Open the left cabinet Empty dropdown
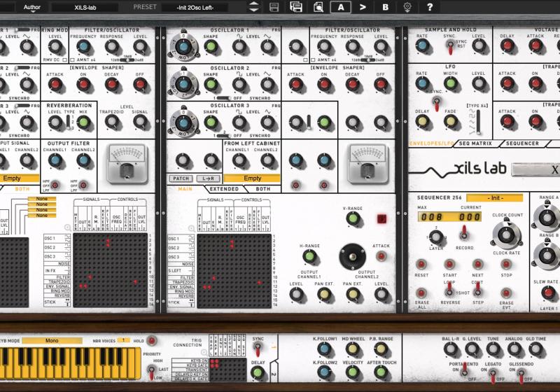Viewport: 560px width, 392px height. click(18, 178)
